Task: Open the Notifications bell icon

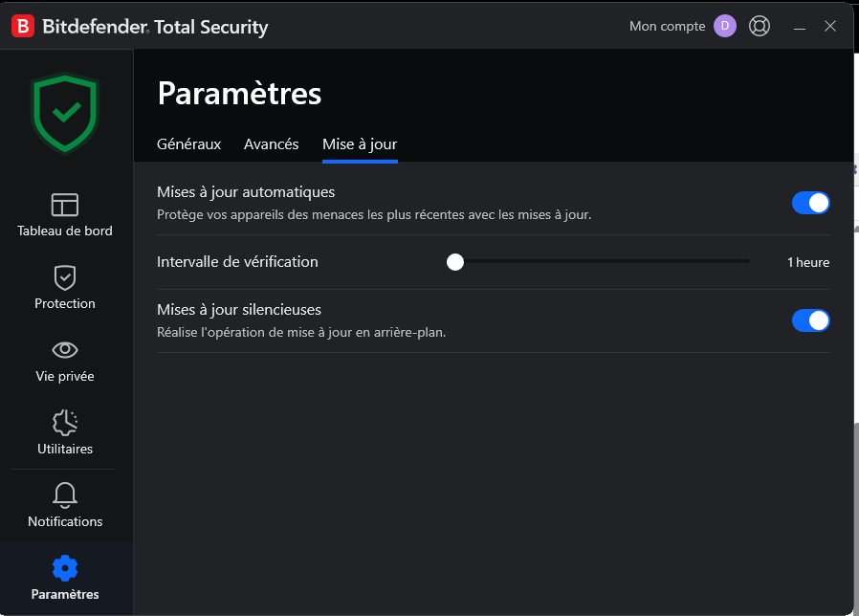Action: click(x=65, y=495)
